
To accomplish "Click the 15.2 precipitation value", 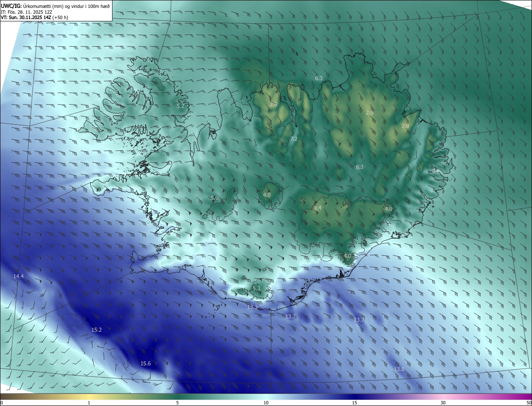I will coord(96,330).
